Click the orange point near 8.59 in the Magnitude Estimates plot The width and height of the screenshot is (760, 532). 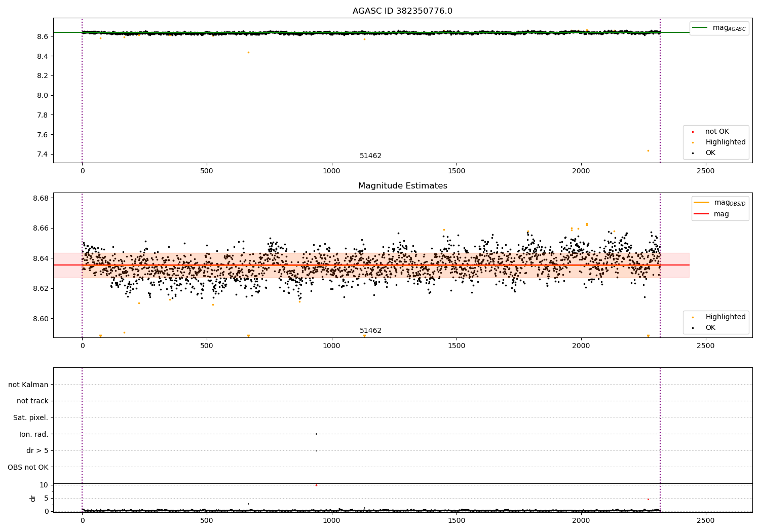point(124,332)
